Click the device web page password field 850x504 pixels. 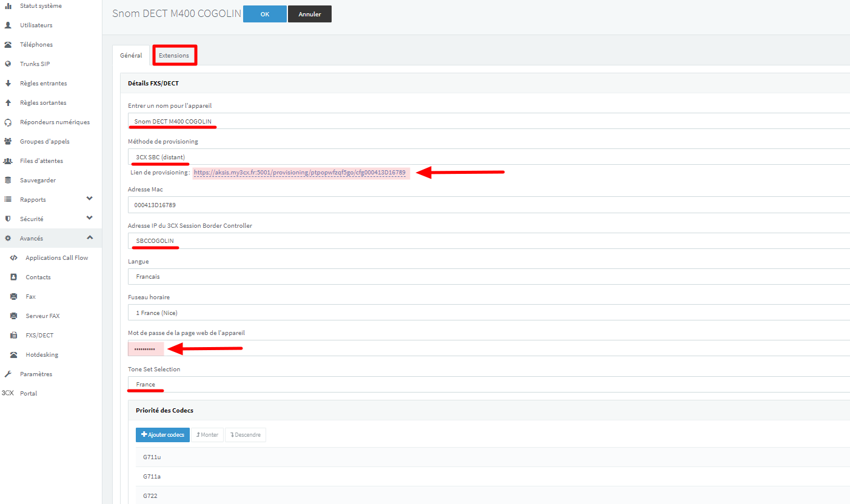coord(489,348)
